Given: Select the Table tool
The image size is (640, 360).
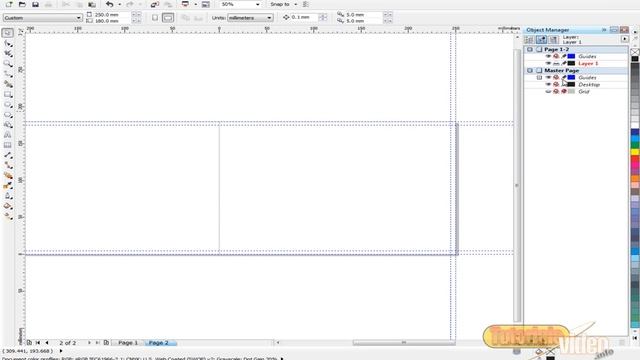Looking at the screenshot, I should click(8, 145).
